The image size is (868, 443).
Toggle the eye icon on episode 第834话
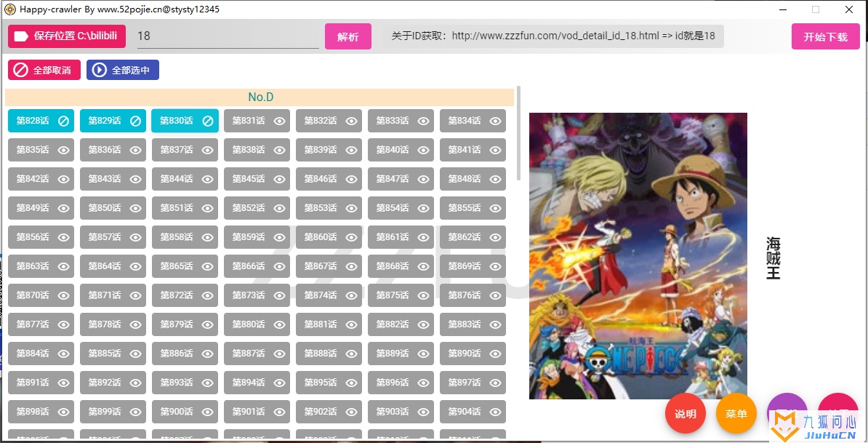point(496,121)
